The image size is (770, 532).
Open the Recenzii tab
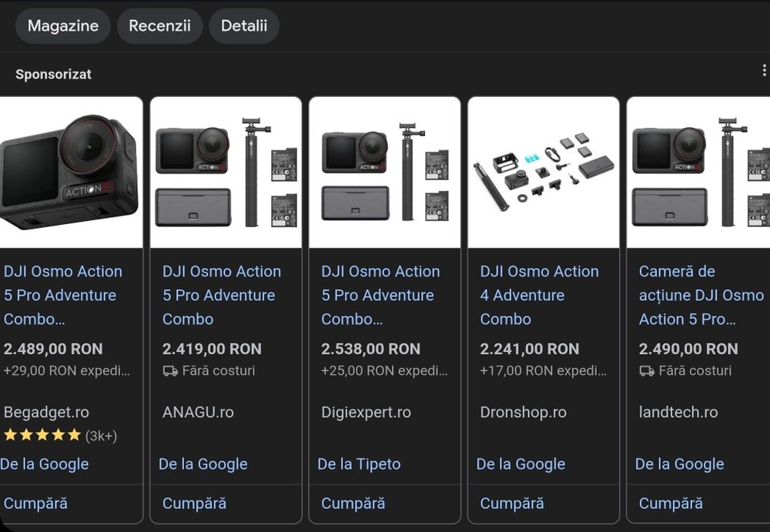(x=159, y=26)
